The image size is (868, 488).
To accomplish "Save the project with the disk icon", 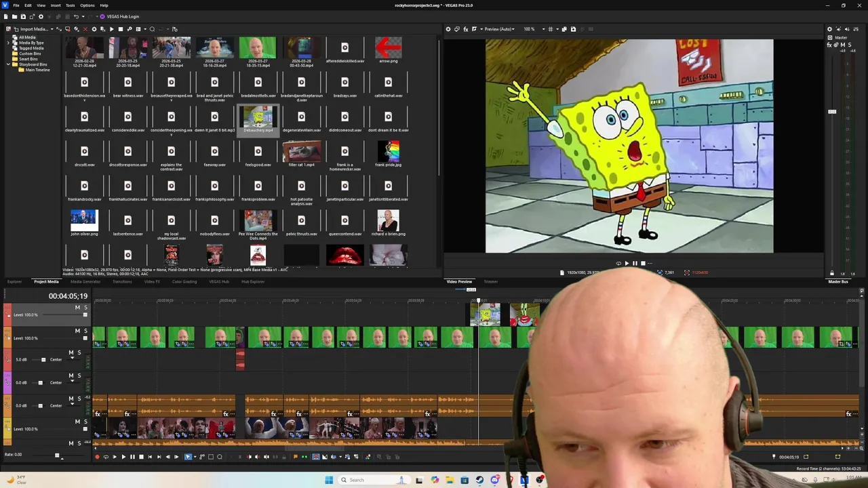I will tap(23, 16).
